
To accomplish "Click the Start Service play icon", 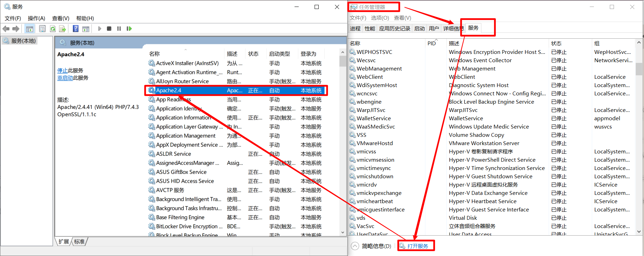I will (99, 29).
